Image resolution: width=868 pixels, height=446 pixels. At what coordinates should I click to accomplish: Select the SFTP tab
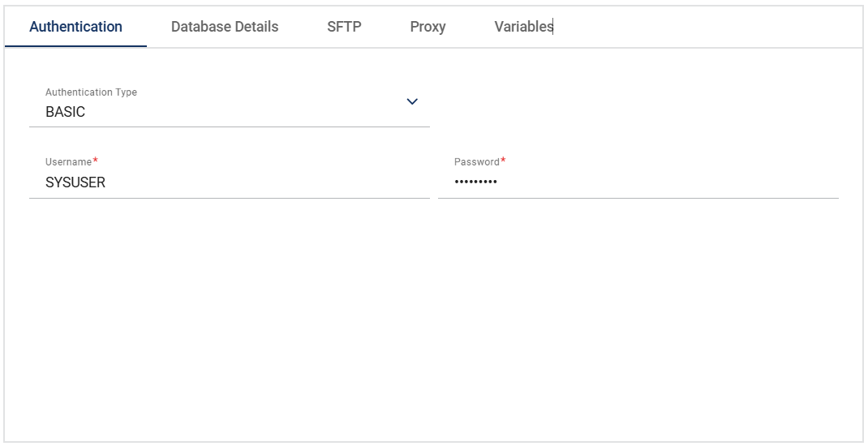coord(344,27)
